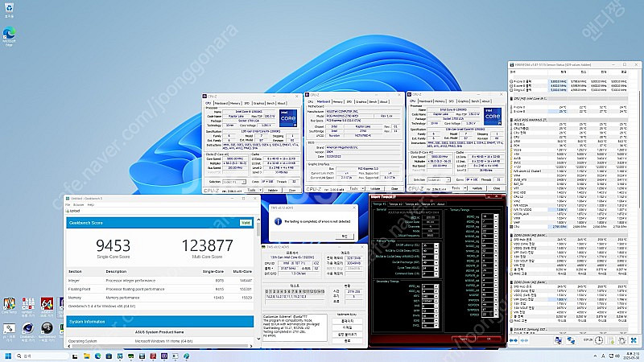
Task: Click Intel Core logo in left CPU-Z
Action: coord(288,117)
